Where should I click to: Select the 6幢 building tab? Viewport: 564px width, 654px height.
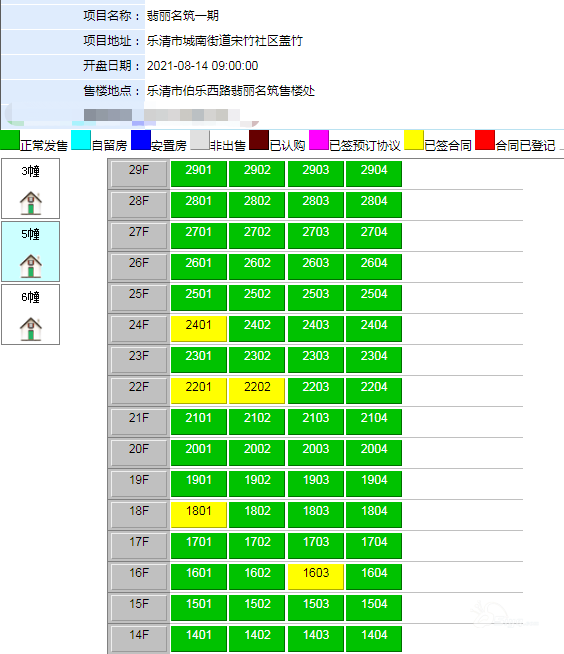(30, 314)
